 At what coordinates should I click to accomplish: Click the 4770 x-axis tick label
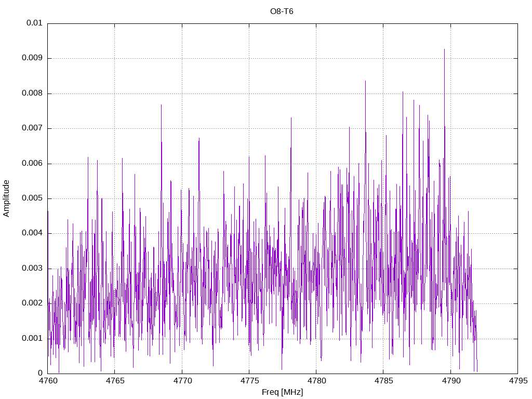coord(182,381)
